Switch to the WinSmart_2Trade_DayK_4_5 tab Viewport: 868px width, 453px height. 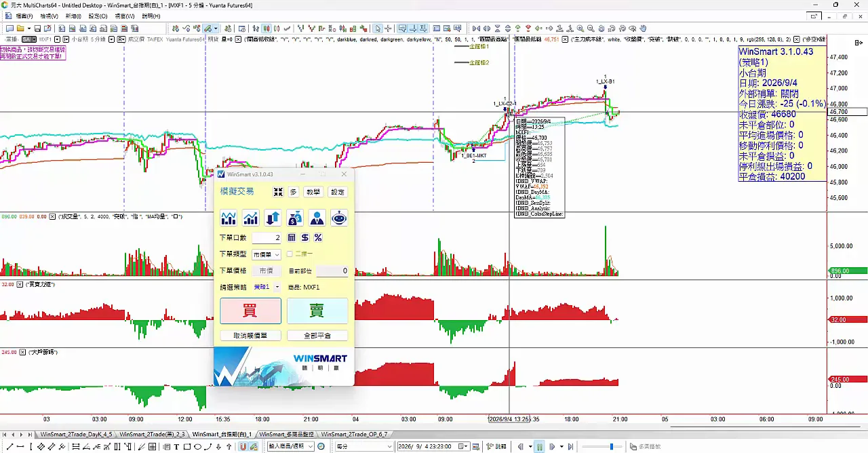76,434
